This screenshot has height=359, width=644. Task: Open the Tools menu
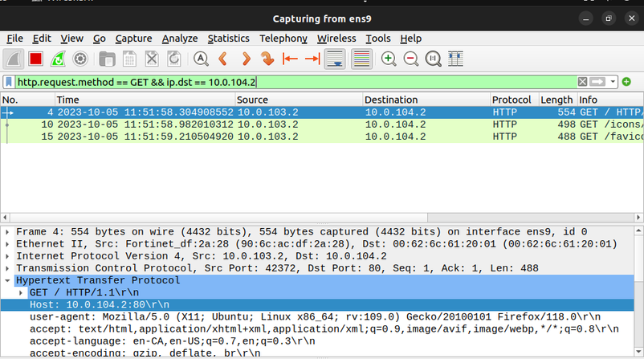point(378,39)
